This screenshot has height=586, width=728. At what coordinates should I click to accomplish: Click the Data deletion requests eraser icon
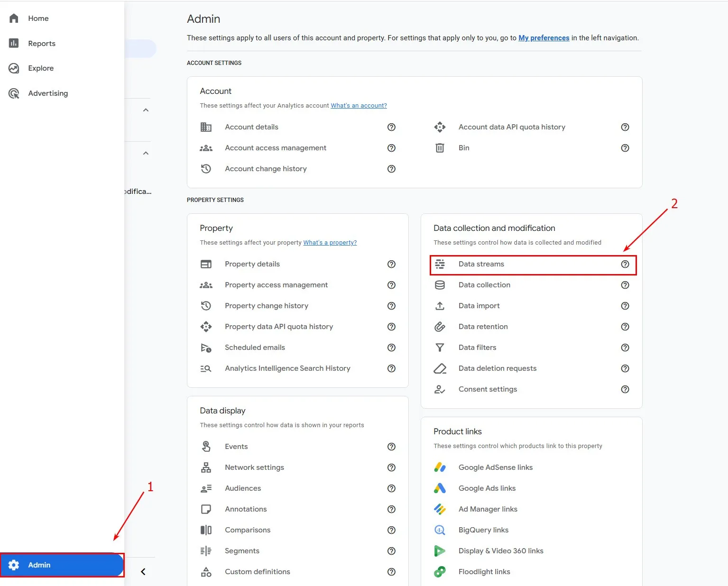pyautogui.click(x=440, y=368)
